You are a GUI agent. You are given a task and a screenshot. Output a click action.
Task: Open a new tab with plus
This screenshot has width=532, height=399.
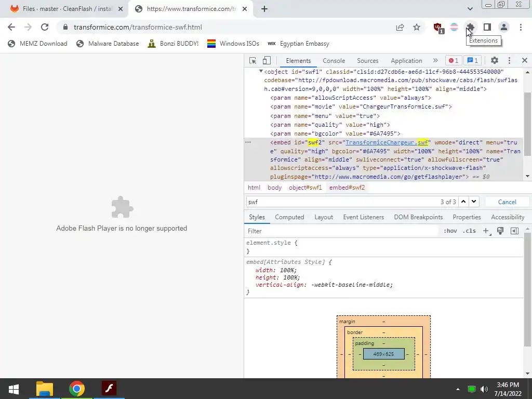click(x=264, y=9)
